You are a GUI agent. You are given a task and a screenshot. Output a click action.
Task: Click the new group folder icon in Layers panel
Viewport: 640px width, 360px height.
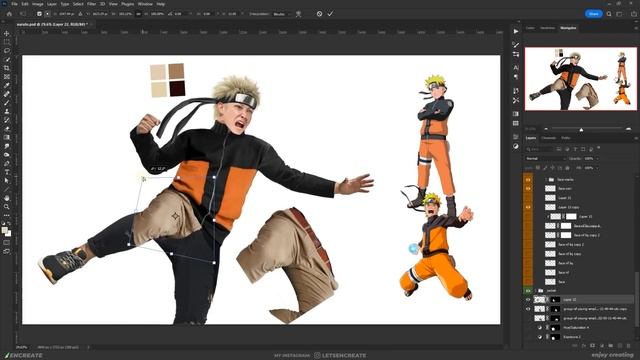pyautogui.click(x=611, y=346)
